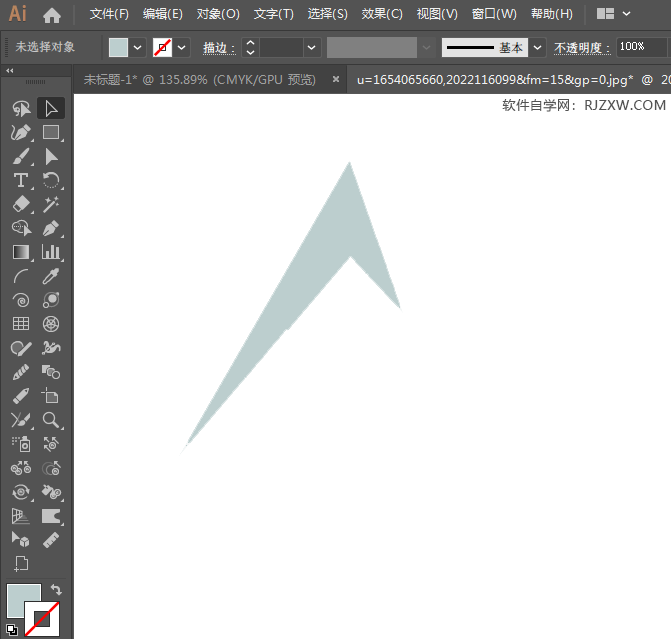Select the Column Graph tool
This screenshot has height=639, width=671.
[51, 252]
